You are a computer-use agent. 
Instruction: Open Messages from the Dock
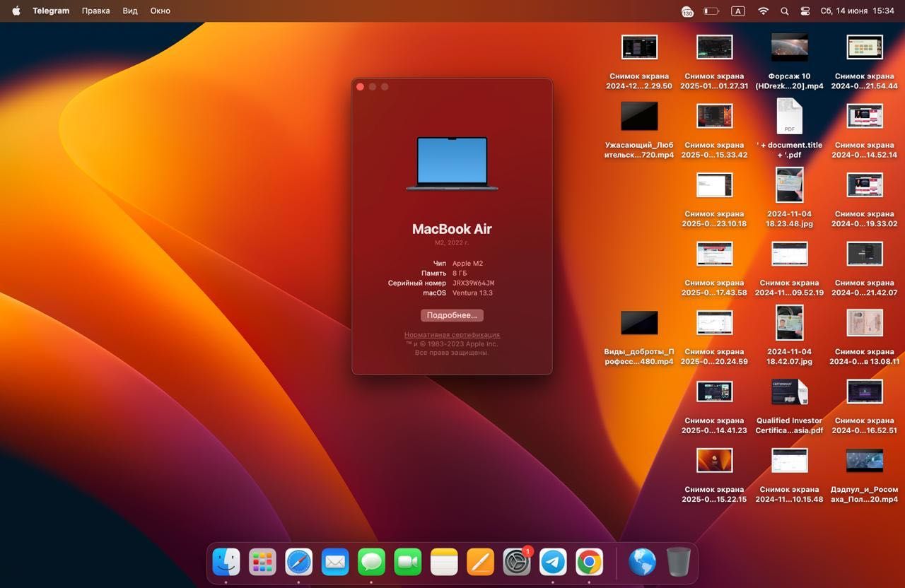click(x=371, y=563)
